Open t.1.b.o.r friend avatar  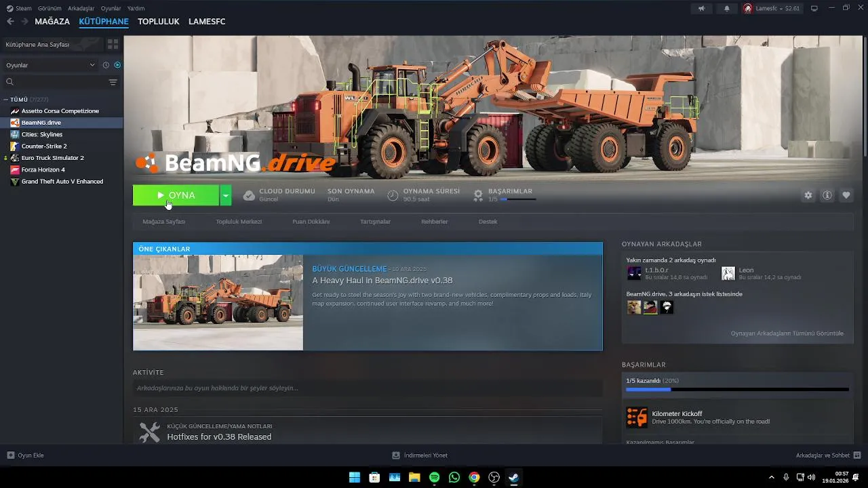(x=634, y=273)
